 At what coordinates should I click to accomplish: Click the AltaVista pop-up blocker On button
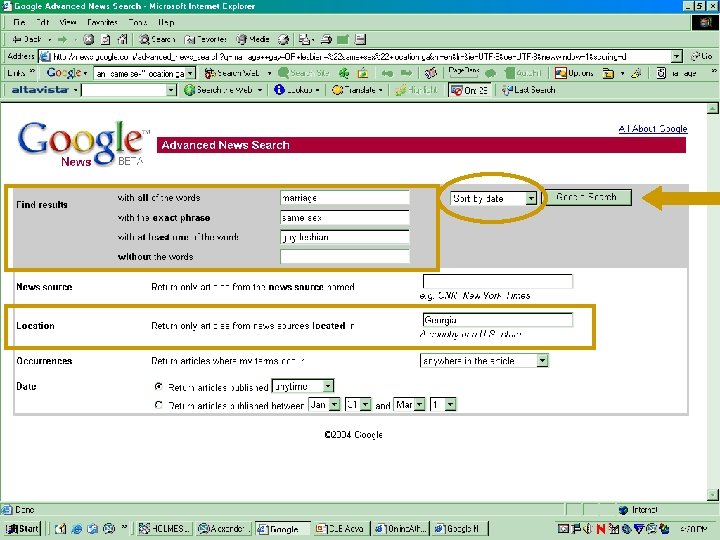(469, 90)
